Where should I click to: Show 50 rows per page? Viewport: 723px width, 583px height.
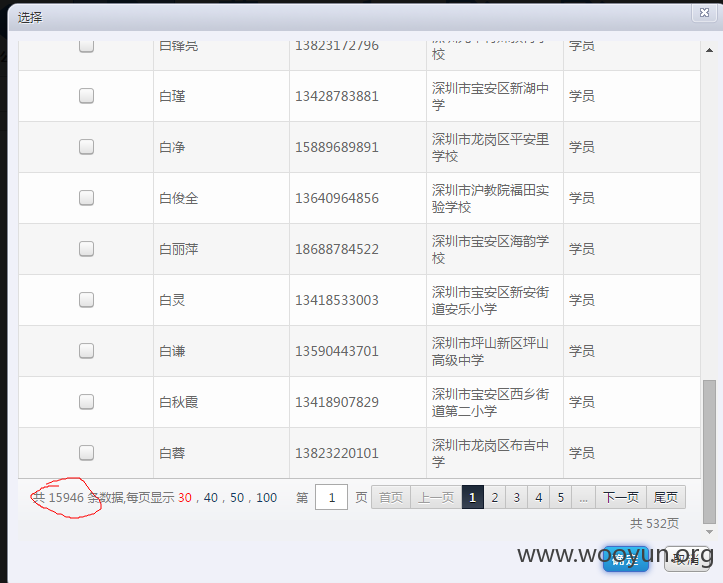tap(237, 498)
